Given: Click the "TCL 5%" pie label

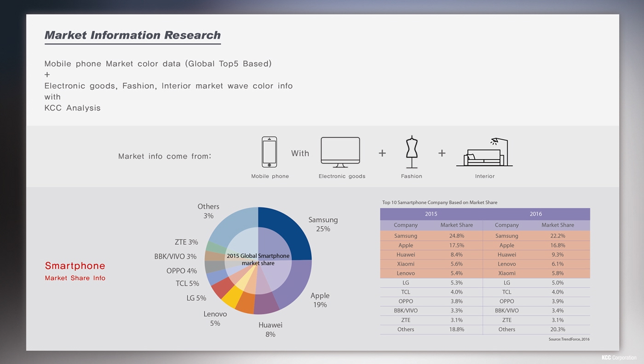Looking at the screenshot, I should pyautogui.click(x=187, y=283).
